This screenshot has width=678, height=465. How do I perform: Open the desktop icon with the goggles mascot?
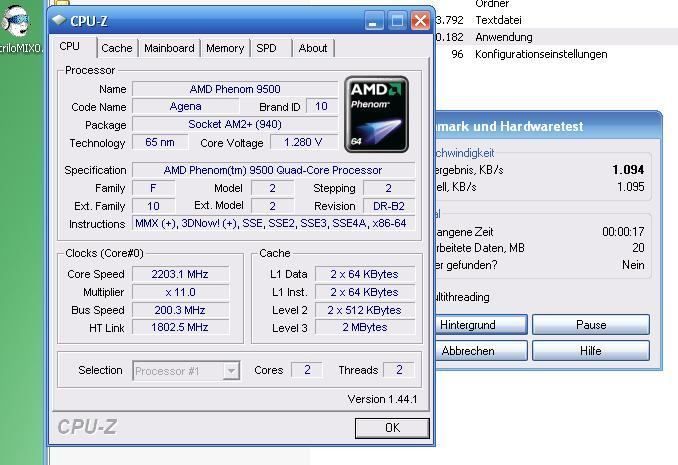16,22
